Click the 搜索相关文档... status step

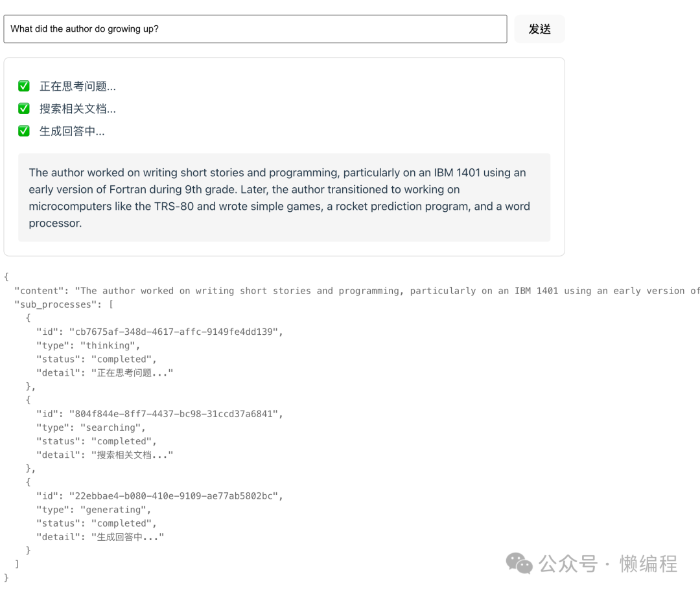point(78,109)
